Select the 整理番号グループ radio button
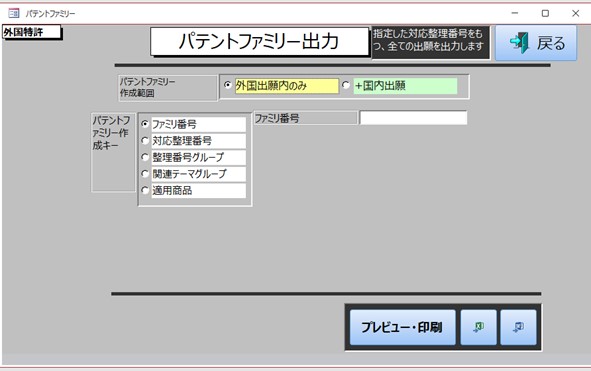 click(x=145, y=157)
